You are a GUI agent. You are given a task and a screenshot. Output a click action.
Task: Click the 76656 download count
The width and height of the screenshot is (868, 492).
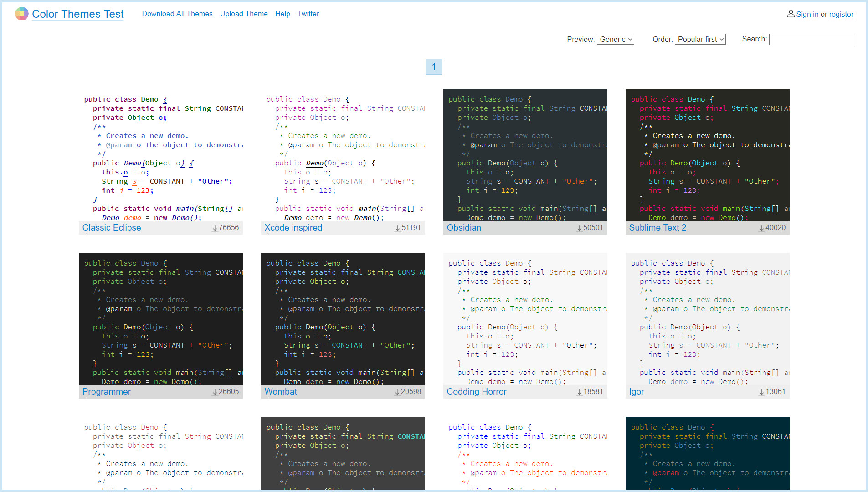pos(229,228)
